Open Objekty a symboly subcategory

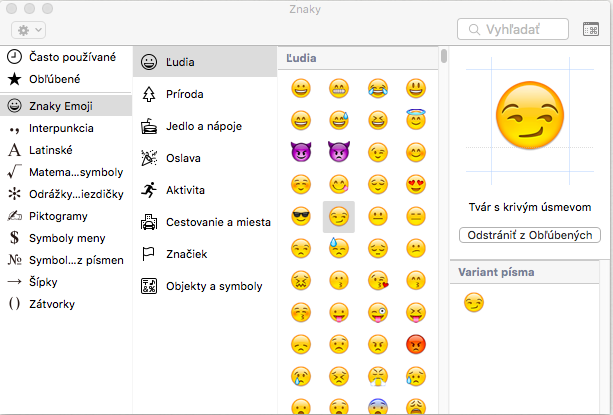(x=205, y=286)
